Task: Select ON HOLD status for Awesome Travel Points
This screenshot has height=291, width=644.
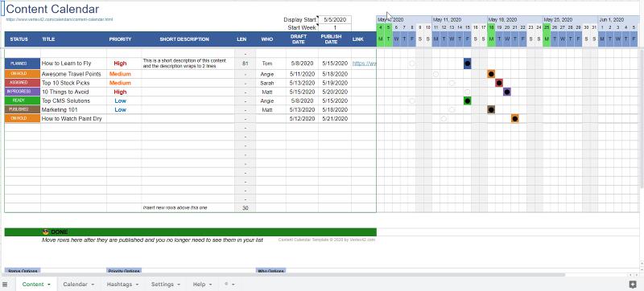Action: coord(23,74)
